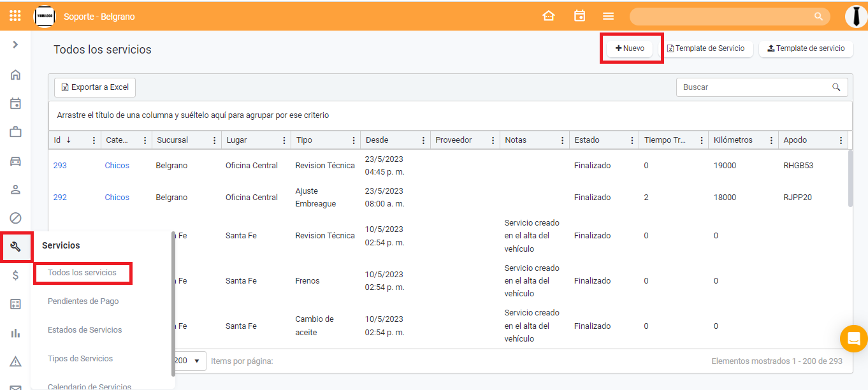Screen dimensions: 868x390
Task: Click the wrench Services sidebar icon
Action: 16,247
